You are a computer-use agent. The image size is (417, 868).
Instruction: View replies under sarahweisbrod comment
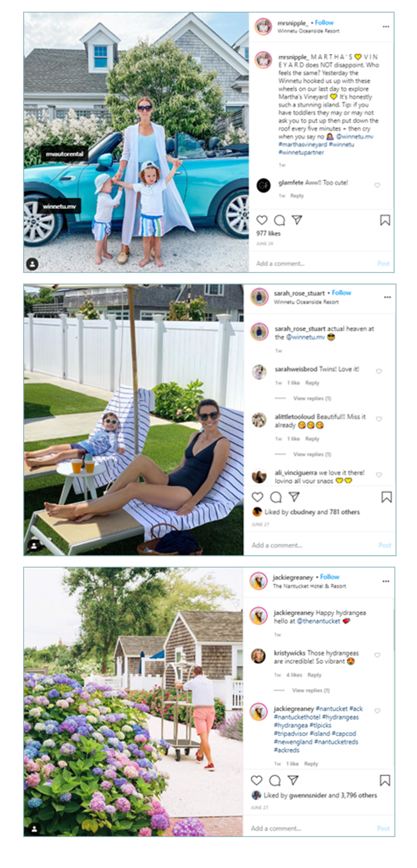(312, 398)
